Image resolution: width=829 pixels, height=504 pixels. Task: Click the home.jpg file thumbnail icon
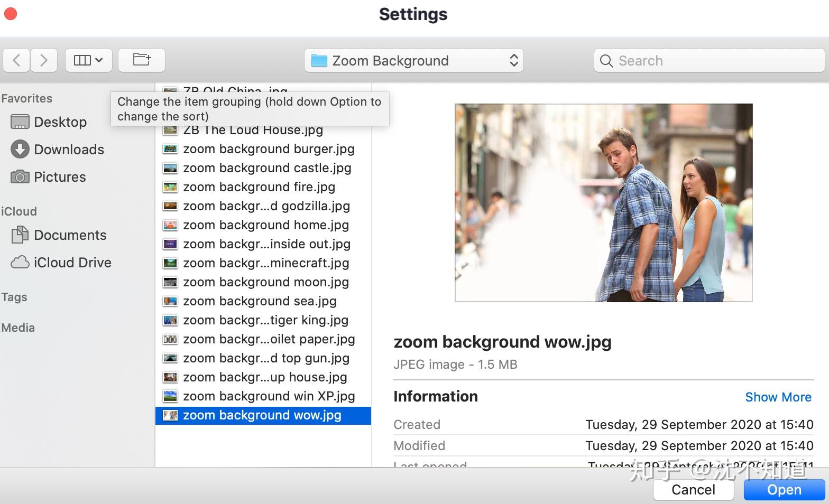click(170, 225)
